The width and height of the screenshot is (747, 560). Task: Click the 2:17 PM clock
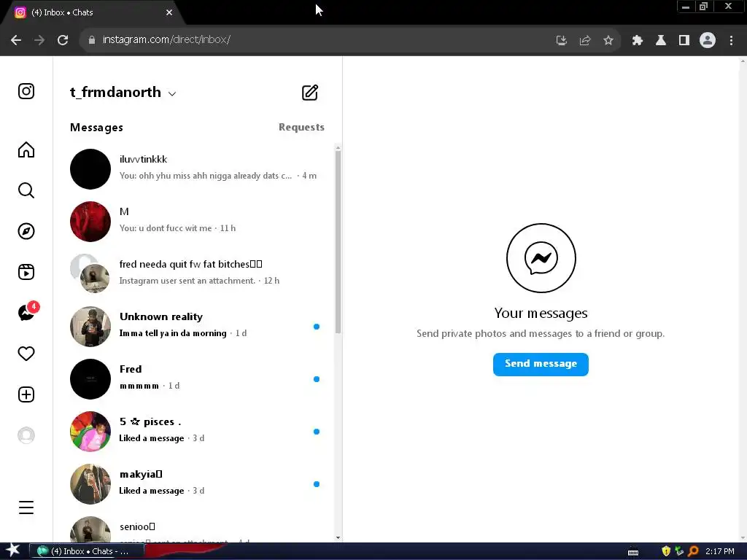pyautogui.click(x=720, y=551)
